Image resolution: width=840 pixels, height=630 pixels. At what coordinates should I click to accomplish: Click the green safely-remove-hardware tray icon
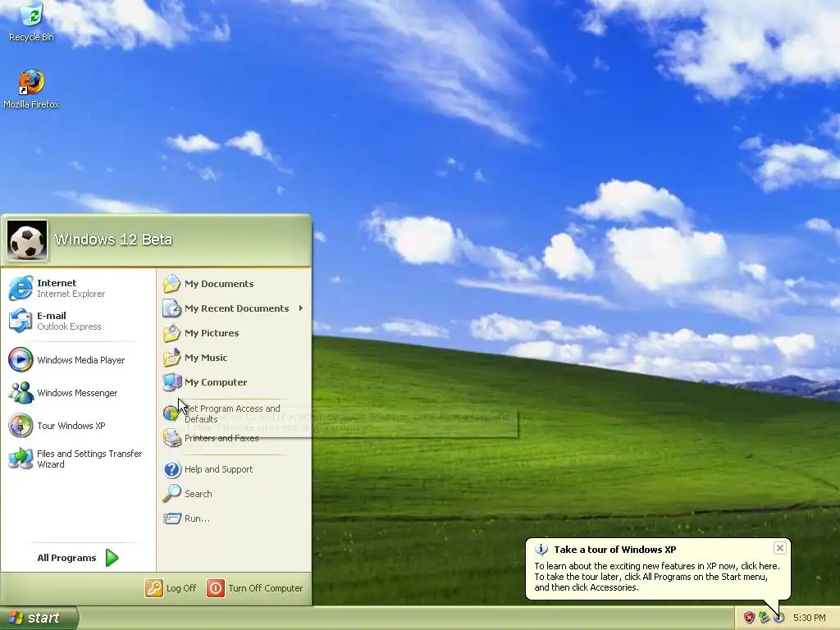(x=764, y=618)
